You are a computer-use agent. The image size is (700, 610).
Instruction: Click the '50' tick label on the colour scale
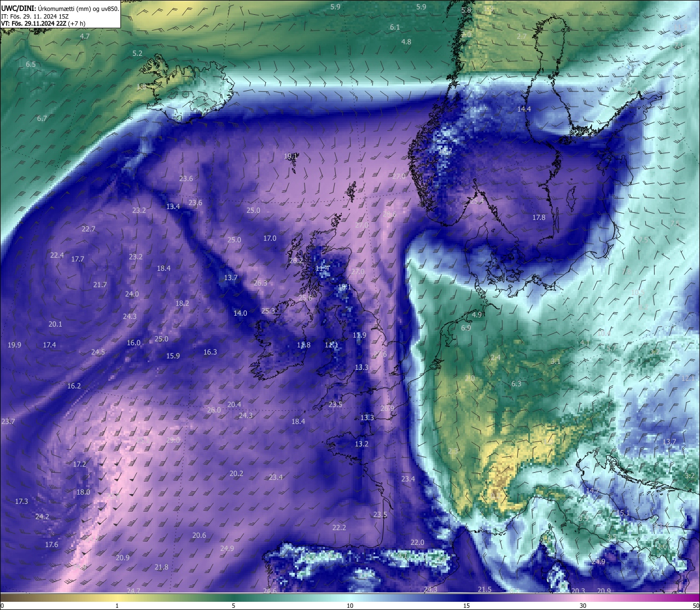tap(696, 606)
